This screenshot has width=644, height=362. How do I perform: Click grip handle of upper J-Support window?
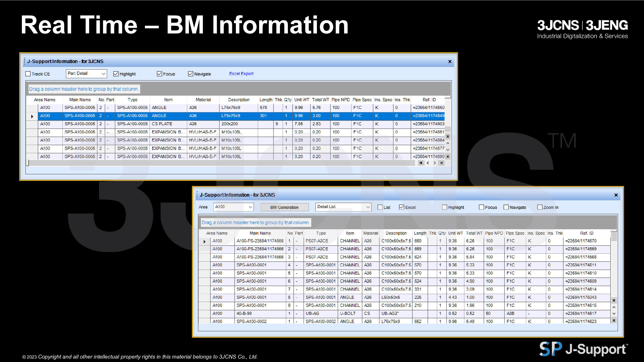coord(24,61)
